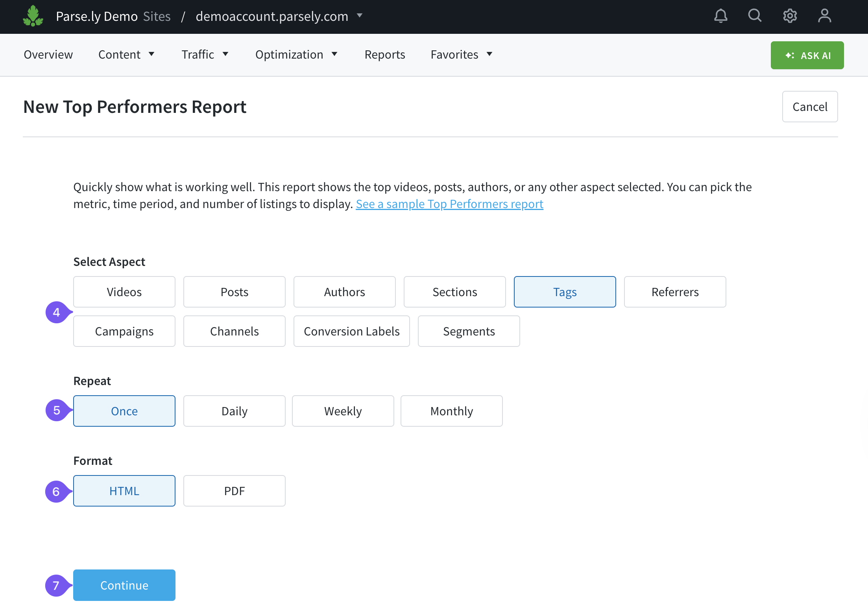Expand the Content menu dropdown
Image resolution: width=868 pixels, height=608 pixels.
(126, 55)
